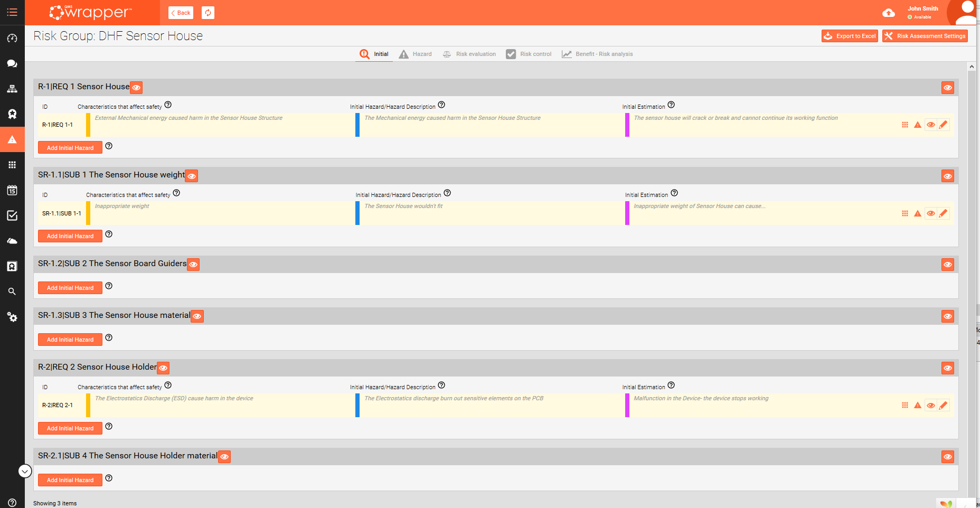Open grid options on R-1|REQ 1-1 row
The height and width of the screenshot is (508, 980).
905,125
